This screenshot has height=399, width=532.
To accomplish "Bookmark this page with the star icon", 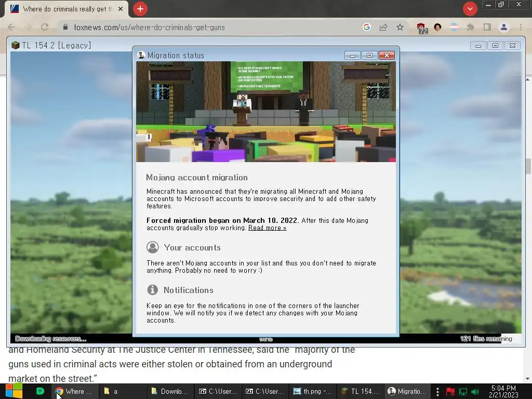I will click(x=400, y=27).
